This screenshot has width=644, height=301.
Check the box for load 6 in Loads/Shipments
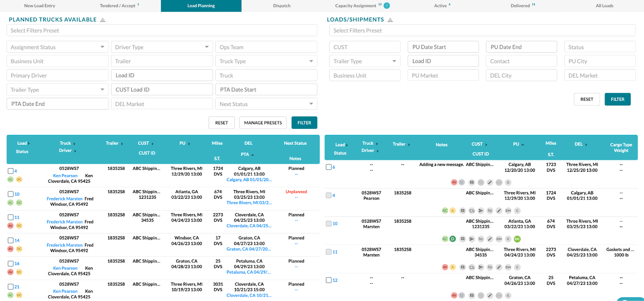coord(328,167)
